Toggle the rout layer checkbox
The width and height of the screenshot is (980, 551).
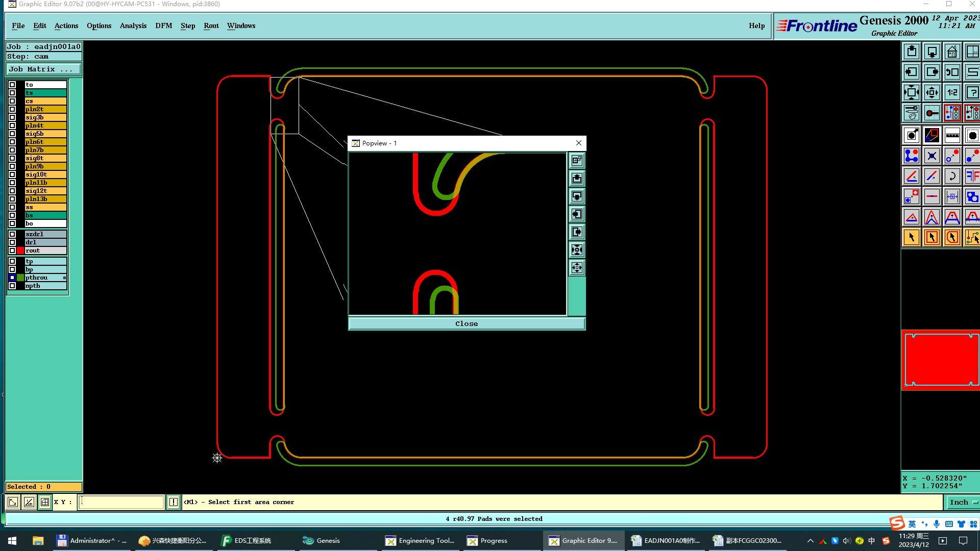point(12,251)
